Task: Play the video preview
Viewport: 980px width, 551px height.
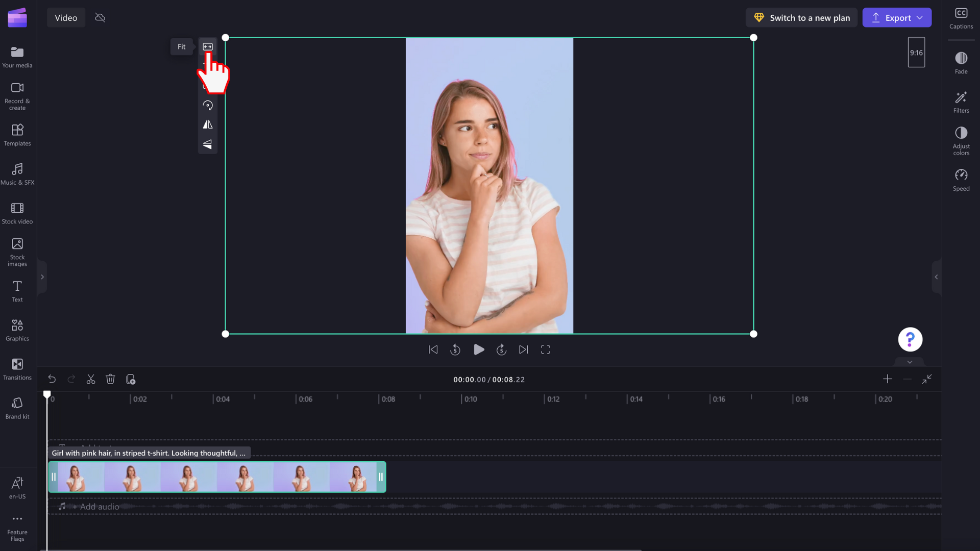Action: [478, 349]
